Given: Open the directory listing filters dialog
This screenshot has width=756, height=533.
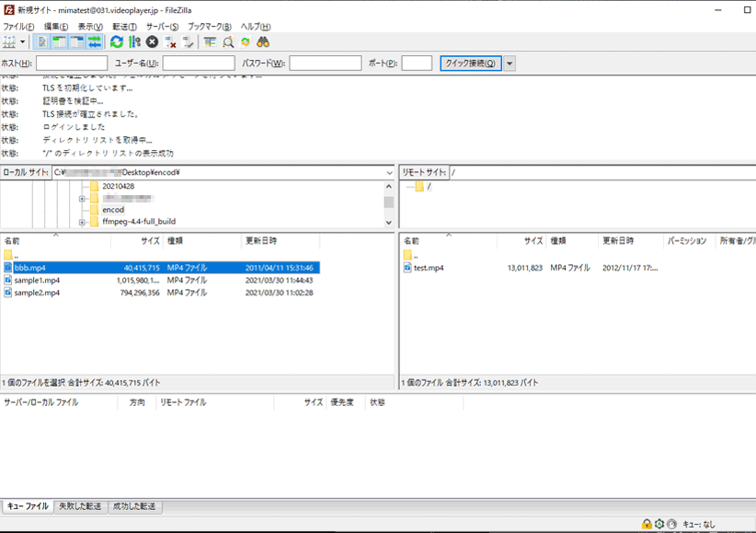Looking at the screenshot, I should [210, 42].
